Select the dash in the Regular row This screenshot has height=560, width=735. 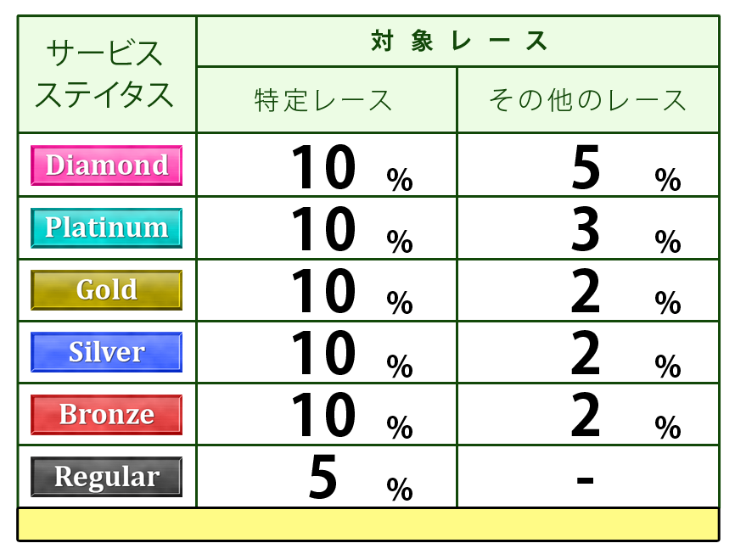click(x=584, y=479)
